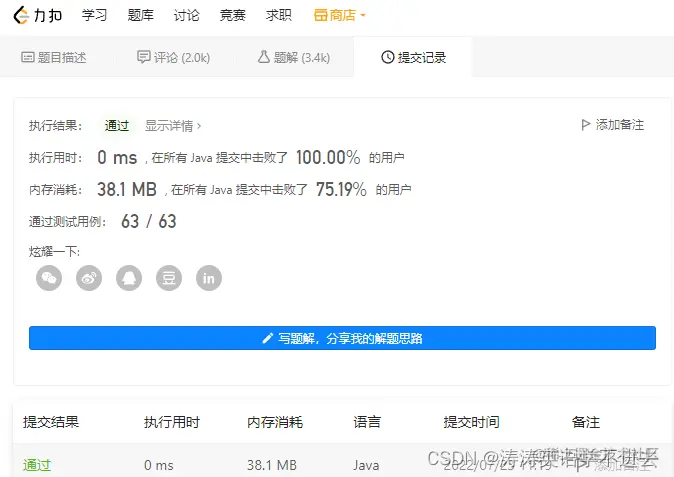Click the comment bubble icon beside 评论
Image resolution: width=674 pixels, height=477 pixels.
pyautogui.click(x=143, y=57)
